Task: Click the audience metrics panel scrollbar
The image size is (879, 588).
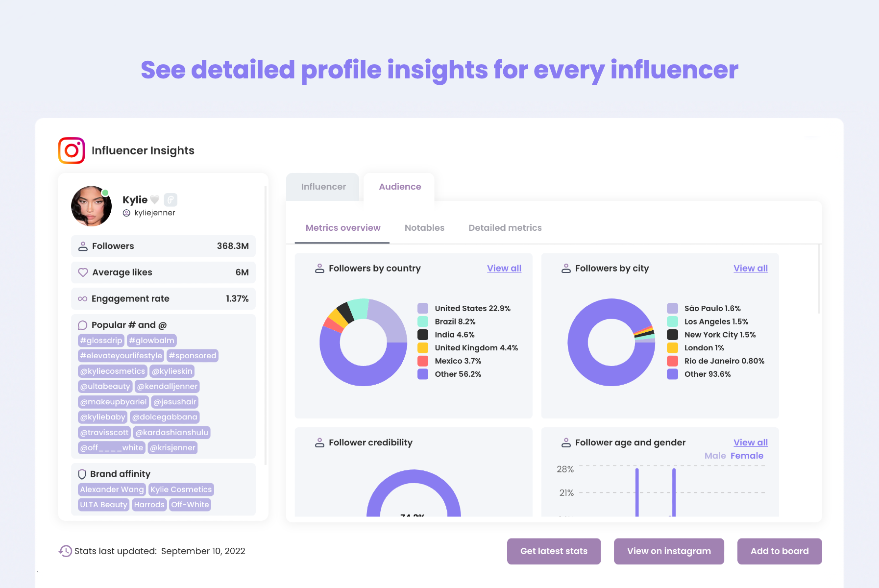Action: pos(819,279)
